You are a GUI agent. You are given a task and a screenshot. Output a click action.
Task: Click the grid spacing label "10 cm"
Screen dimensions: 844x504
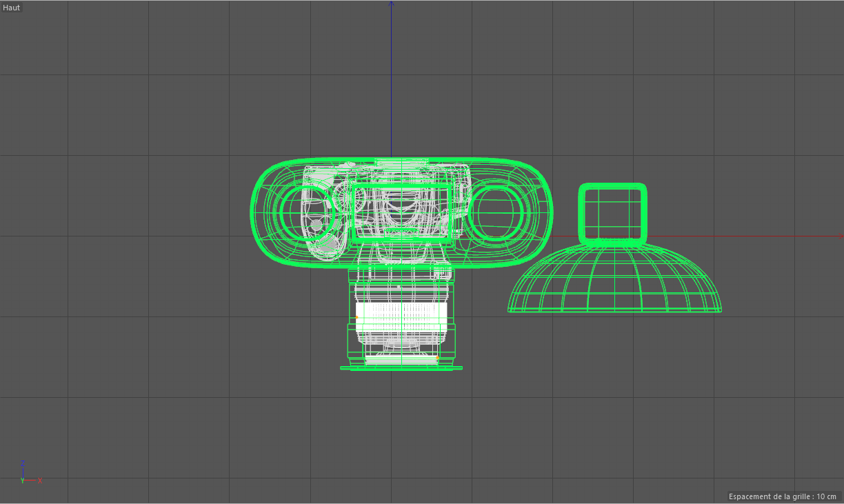[826, 496]
